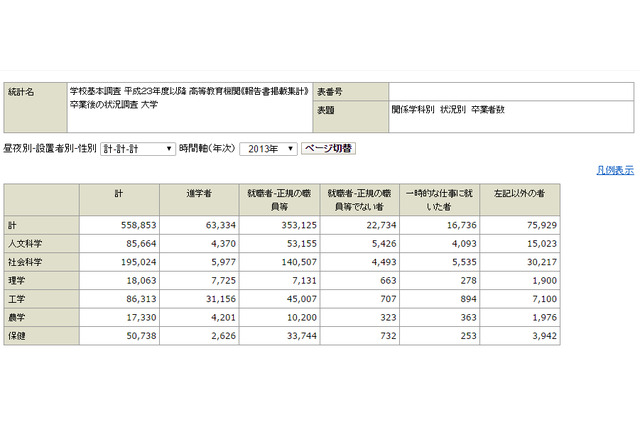Select cell value 86,313
This screenshot has height=426, width=640.
click(141, 299)
